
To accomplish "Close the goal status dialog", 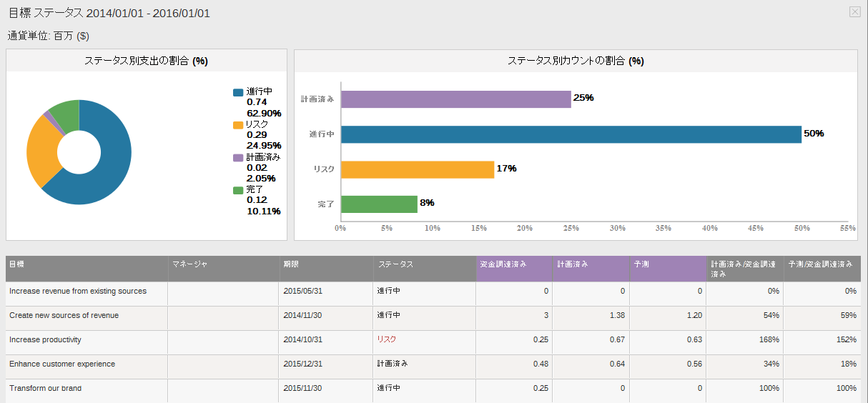I will click(854, 11).
